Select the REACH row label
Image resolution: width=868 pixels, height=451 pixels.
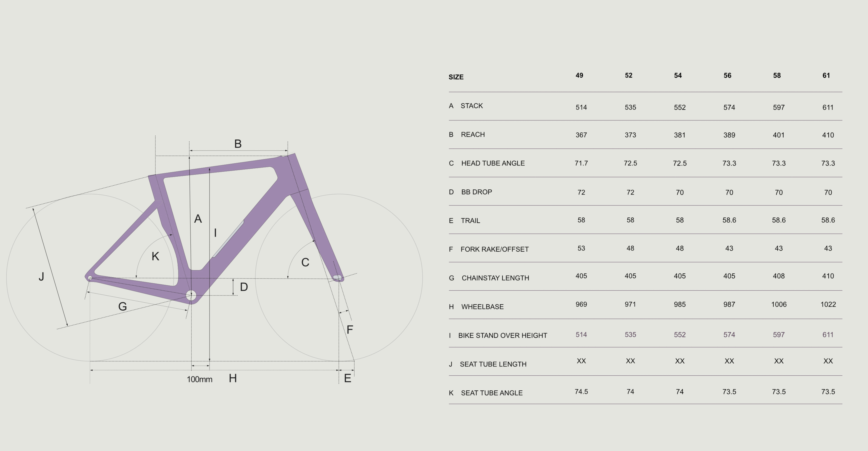(x=472, y=134)
